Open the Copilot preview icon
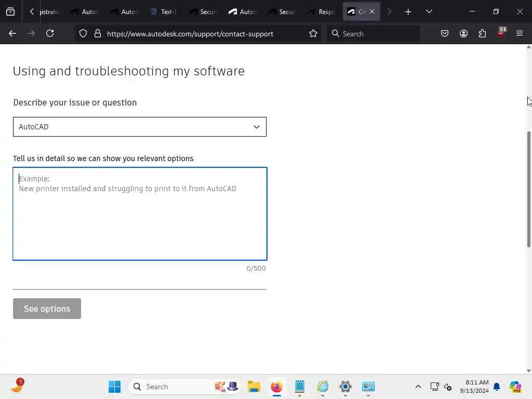This screenshot has height=399, width=532. point(515,387)
